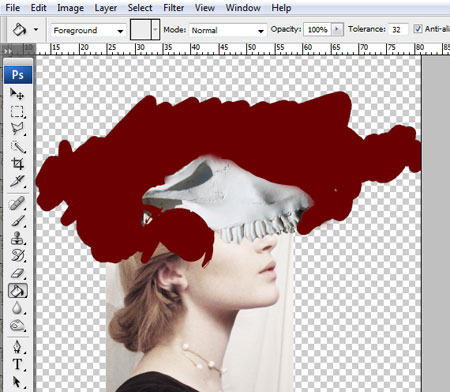Open the Help menu
Image resolution: width=450 pixels, height=392 pixels.
click(x=281, y=8)
